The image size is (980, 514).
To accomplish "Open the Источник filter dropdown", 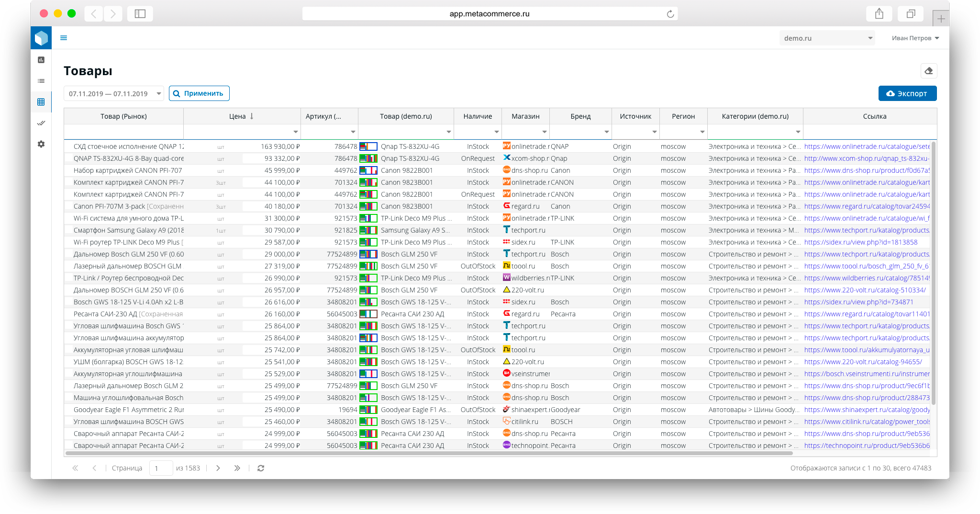I will [654, 132].
